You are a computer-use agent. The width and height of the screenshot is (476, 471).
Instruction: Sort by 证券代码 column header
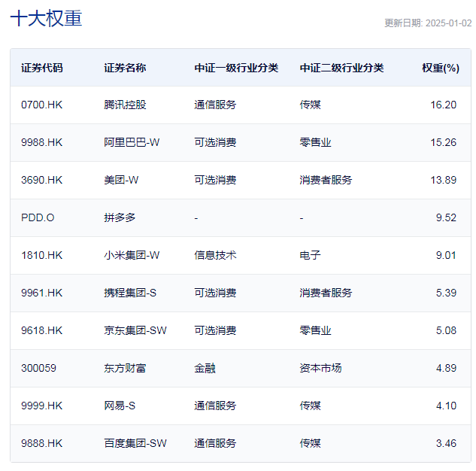coord(42,68)
